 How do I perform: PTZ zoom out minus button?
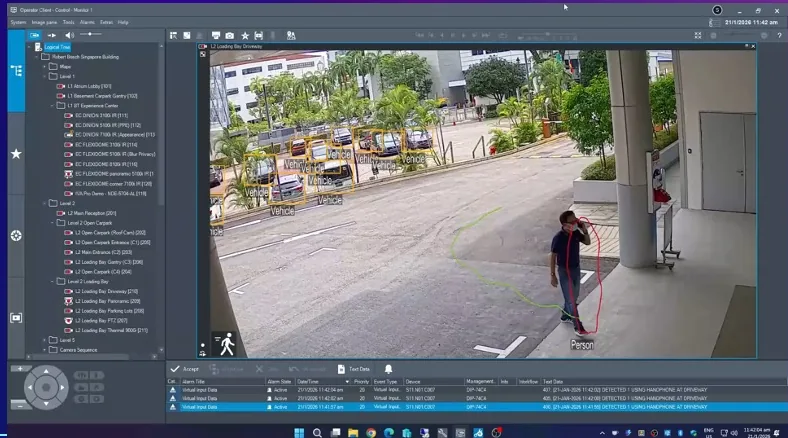point(20,405)
